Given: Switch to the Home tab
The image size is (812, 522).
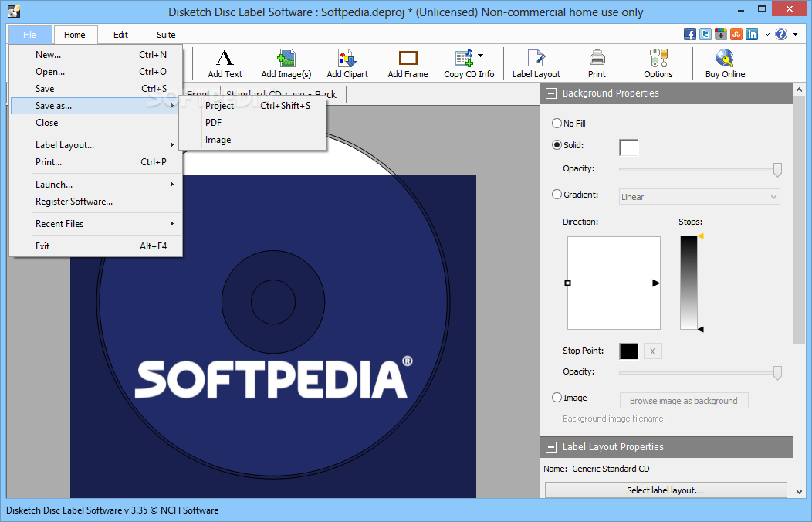Looking at the screenshot, I should click(x=75, y=35).
